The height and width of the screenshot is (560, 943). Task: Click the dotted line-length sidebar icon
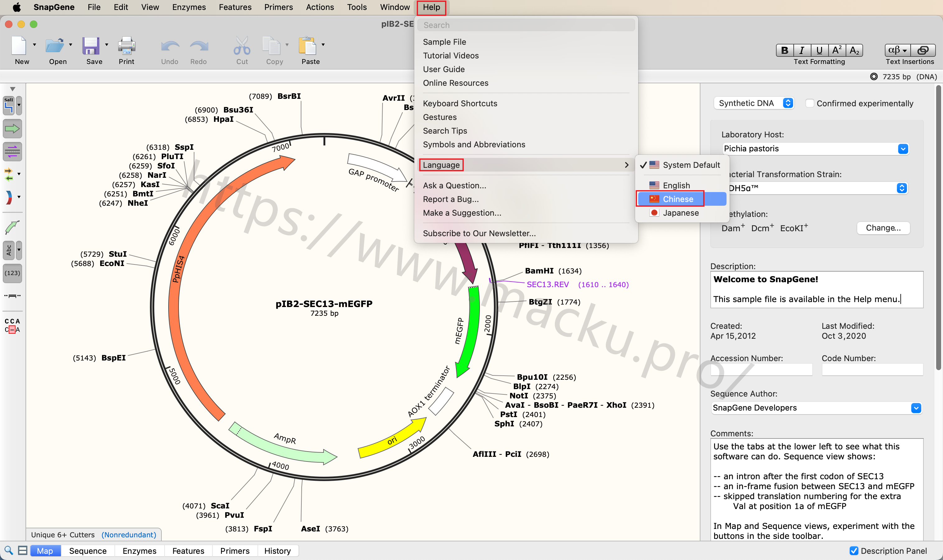point(12,296)
